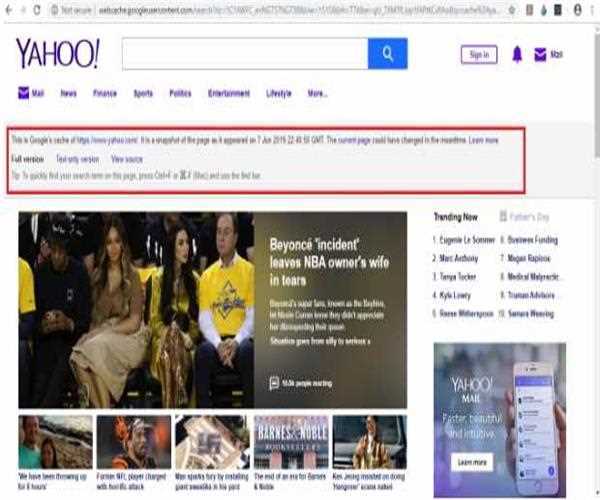600x500 pixels.
Task: Open the View source link
Action: pos(126,159)
